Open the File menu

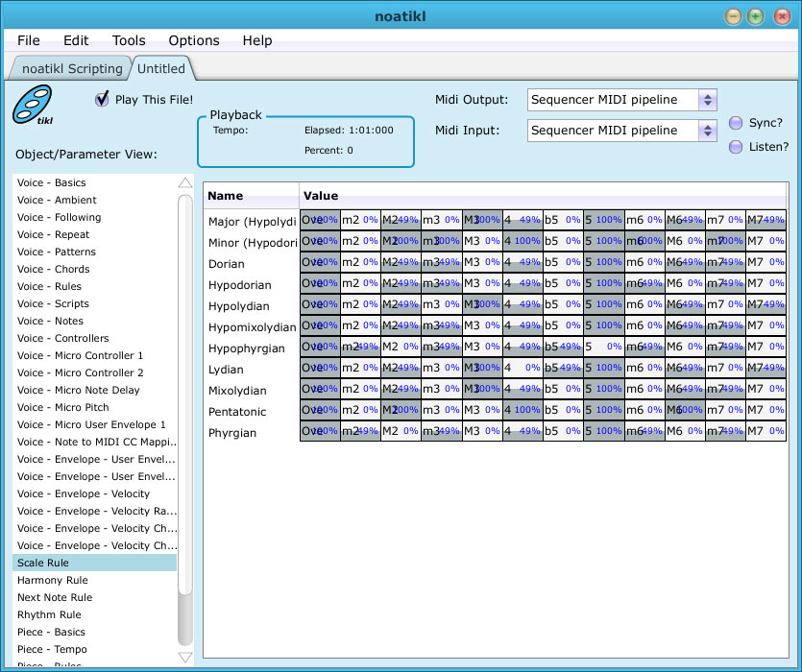click(x=29, y=40)
